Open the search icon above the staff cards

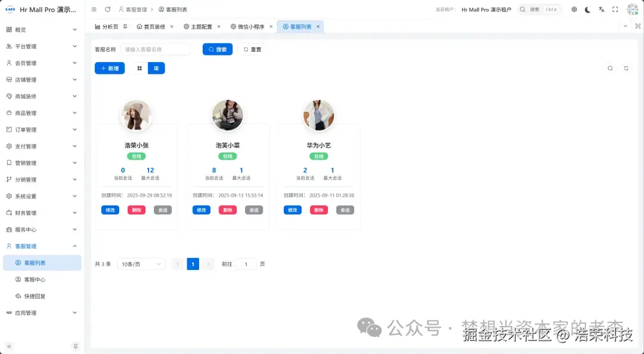pyautogui.click(x=610, y=68)
